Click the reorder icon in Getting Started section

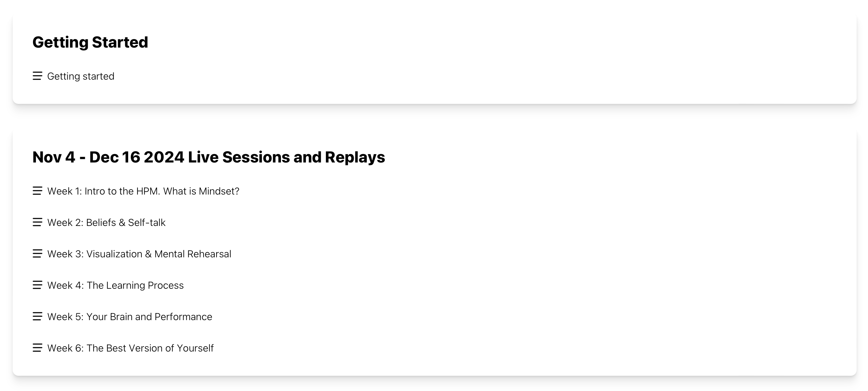coord(38,76)
